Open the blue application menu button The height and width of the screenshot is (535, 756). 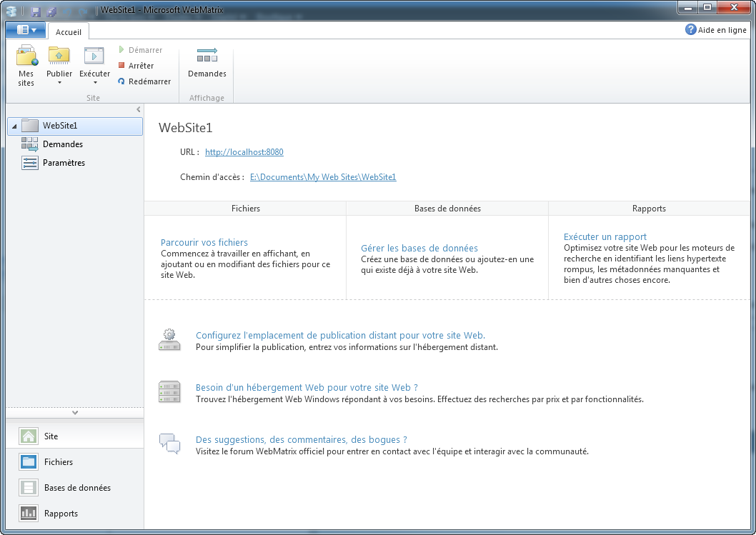tap(26, 30)
